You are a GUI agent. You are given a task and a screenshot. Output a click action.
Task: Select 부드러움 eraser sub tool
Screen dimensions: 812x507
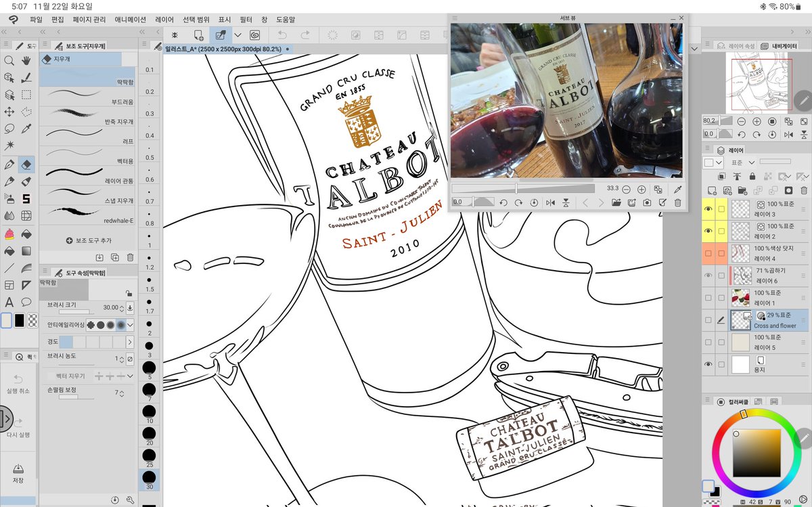click(x=88, y=95)
